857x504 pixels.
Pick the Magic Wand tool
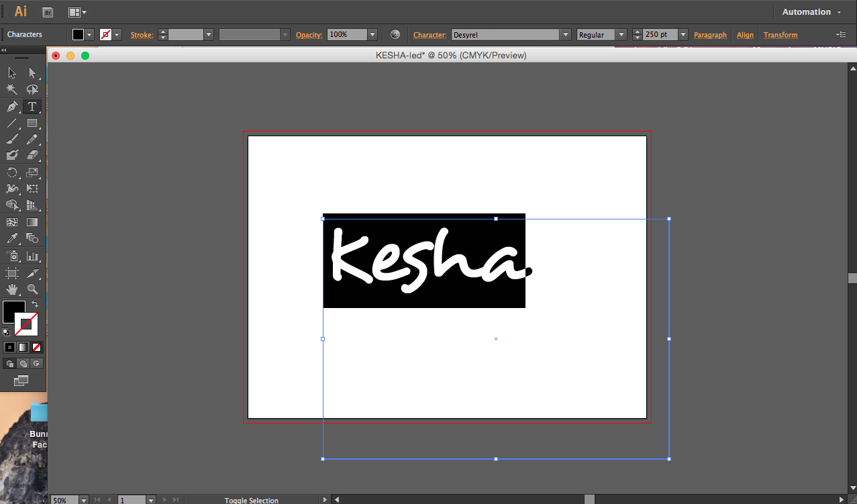(12, 89)
